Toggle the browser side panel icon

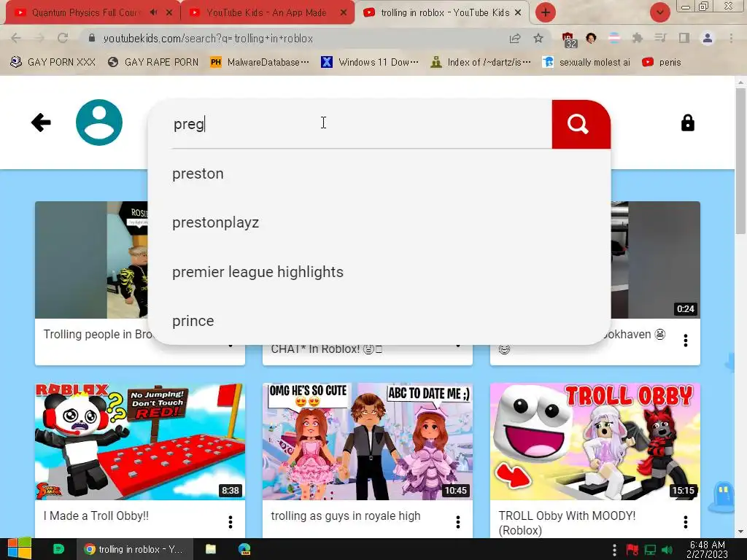684,38
